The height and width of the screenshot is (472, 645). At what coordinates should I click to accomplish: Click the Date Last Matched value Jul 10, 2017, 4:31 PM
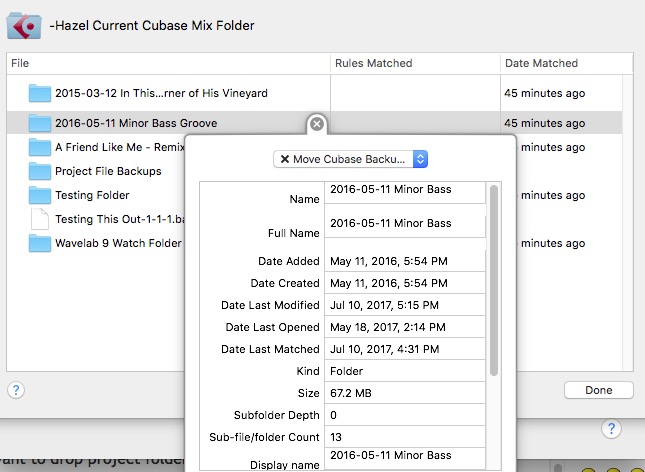click(x=405, y=349)
